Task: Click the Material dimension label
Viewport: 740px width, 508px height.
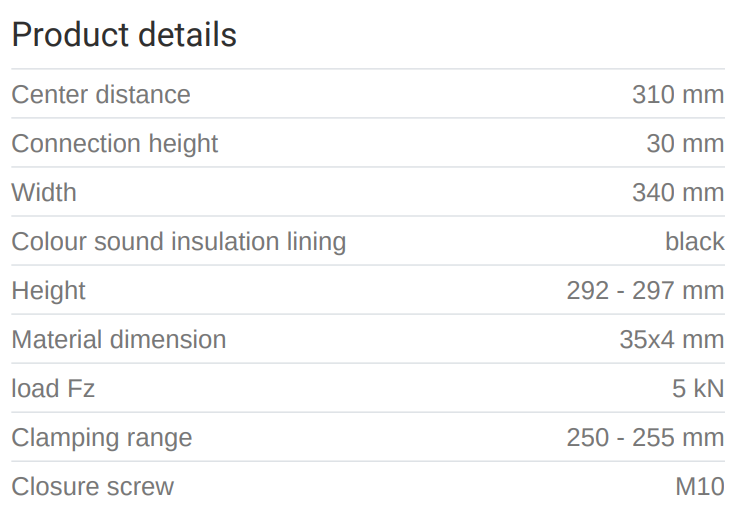Action: point(118,340)
